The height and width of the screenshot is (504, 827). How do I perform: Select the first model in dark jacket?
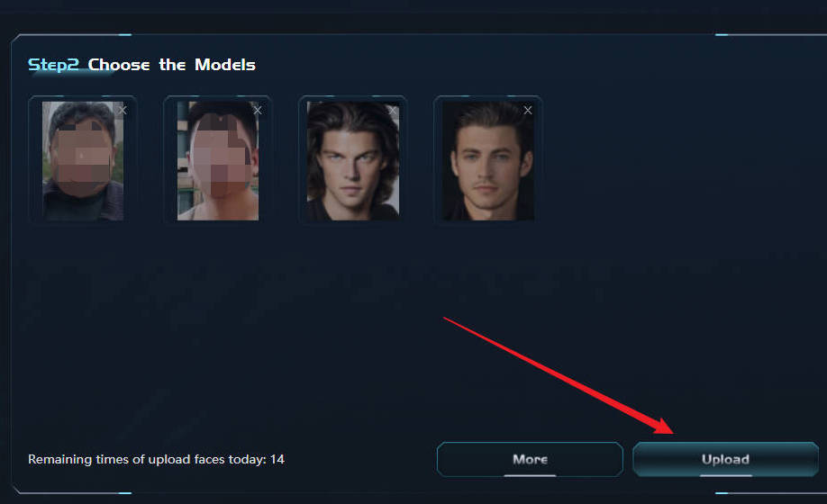point(83,160)
